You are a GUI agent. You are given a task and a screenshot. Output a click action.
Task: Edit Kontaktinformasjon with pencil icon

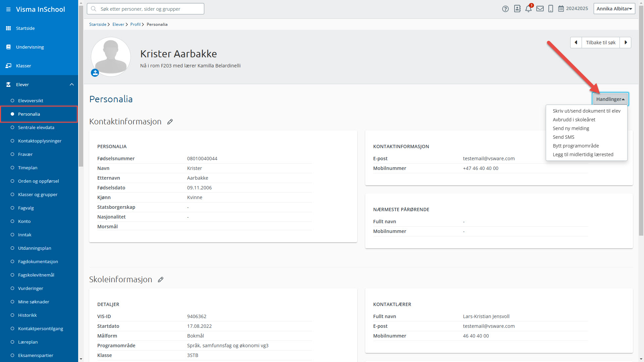(x=170, y=122)
